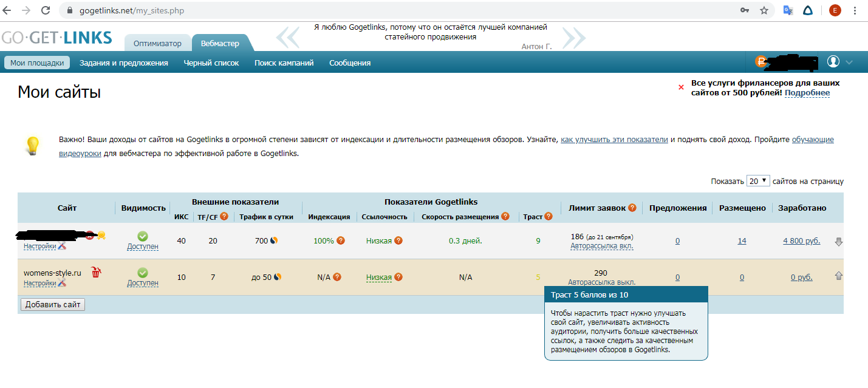The width and height of the screenshot is (868, 388).
Task: Click the womens-style.ru site name
Action: 52,273
